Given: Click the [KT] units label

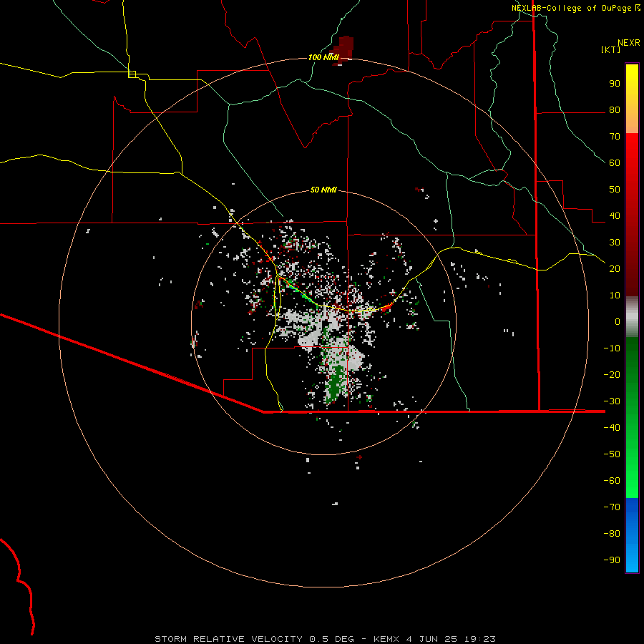Looking at the screenshot, I should tap(611, 49).
